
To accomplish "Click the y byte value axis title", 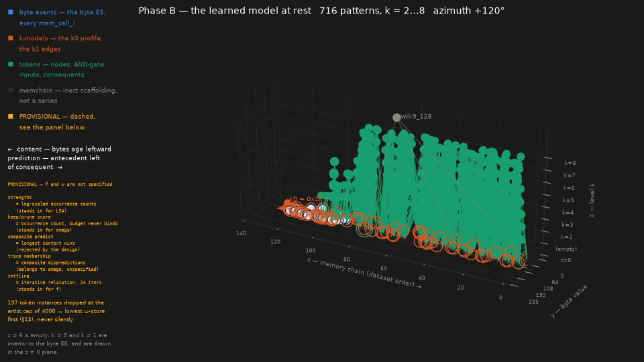I will (x=569, y=301).
